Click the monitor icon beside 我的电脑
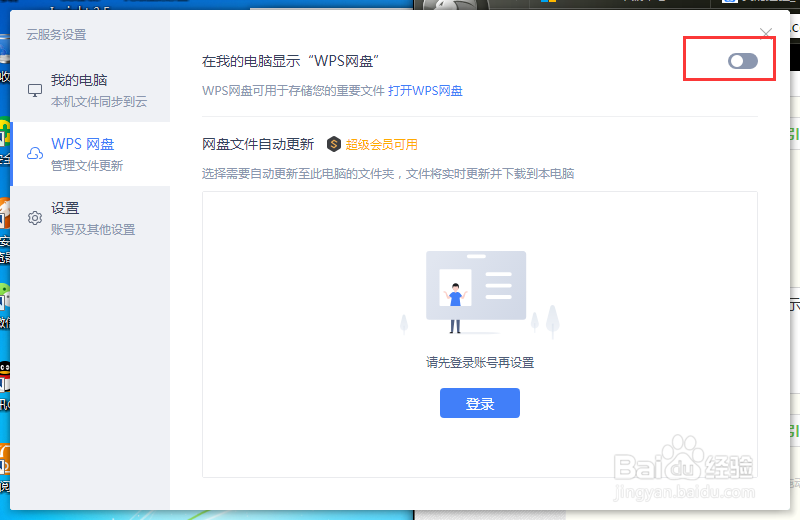Screen dimensions: 800x520 click(35, 90)
